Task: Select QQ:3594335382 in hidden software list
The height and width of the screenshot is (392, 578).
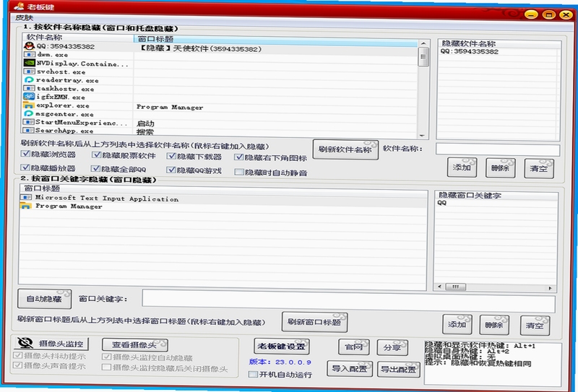Action: click(469, 51)
